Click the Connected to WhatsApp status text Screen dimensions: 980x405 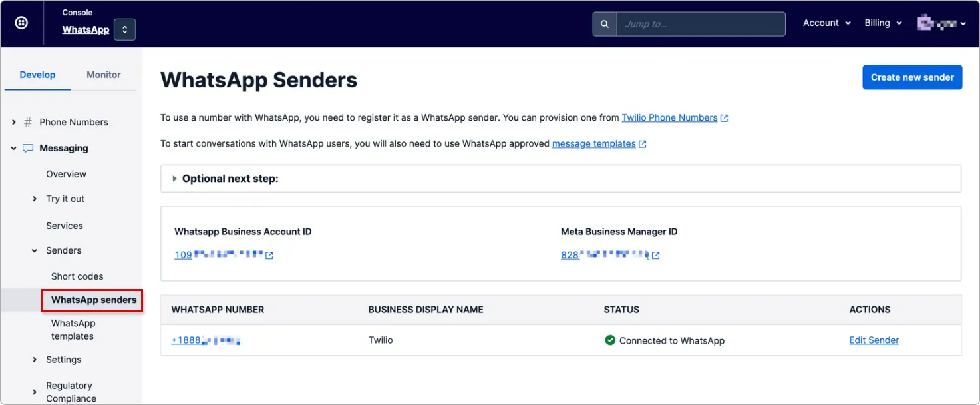(672, 340)
